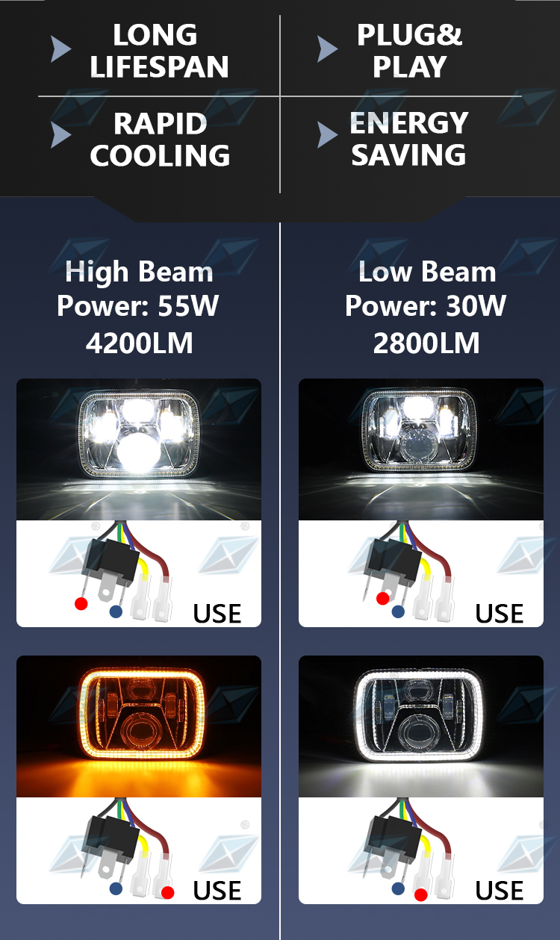This screenshot has width=560, height=940.
Task: Click the arrow icon beside Long Lifespan
Action: coord(60,49)
